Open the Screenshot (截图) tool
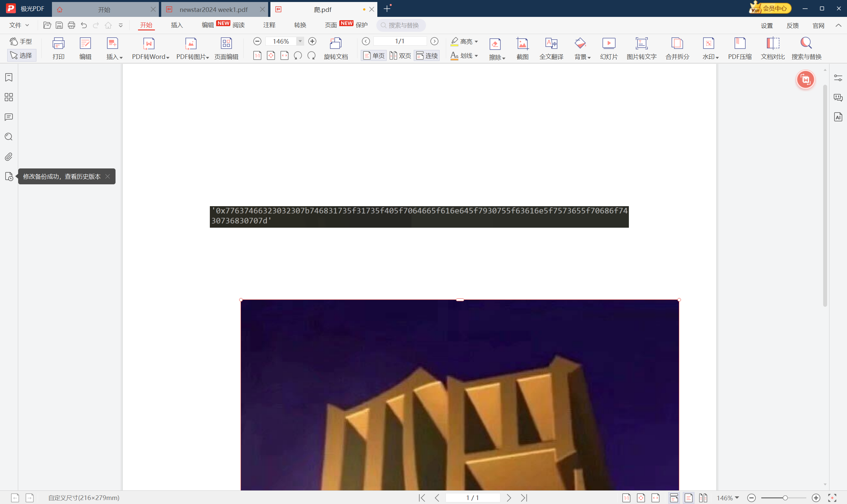 click(x=522, y=49)
